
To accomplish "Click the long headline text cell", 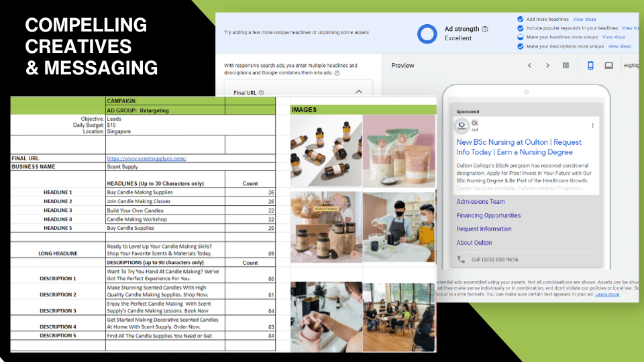I will pos(165,250).
